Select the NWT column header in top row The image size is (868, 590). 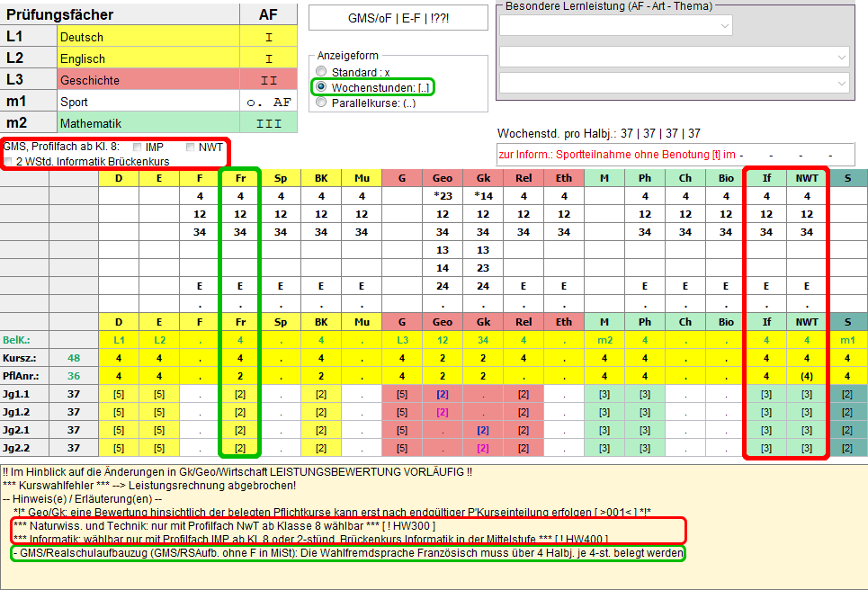tap(807, 178)
